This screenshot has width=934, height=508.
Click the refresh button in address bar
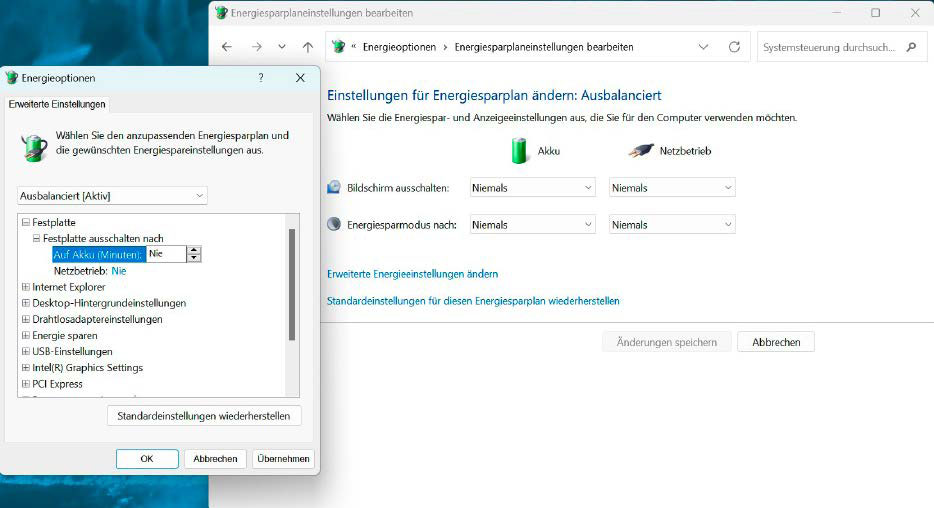[734, 47]
